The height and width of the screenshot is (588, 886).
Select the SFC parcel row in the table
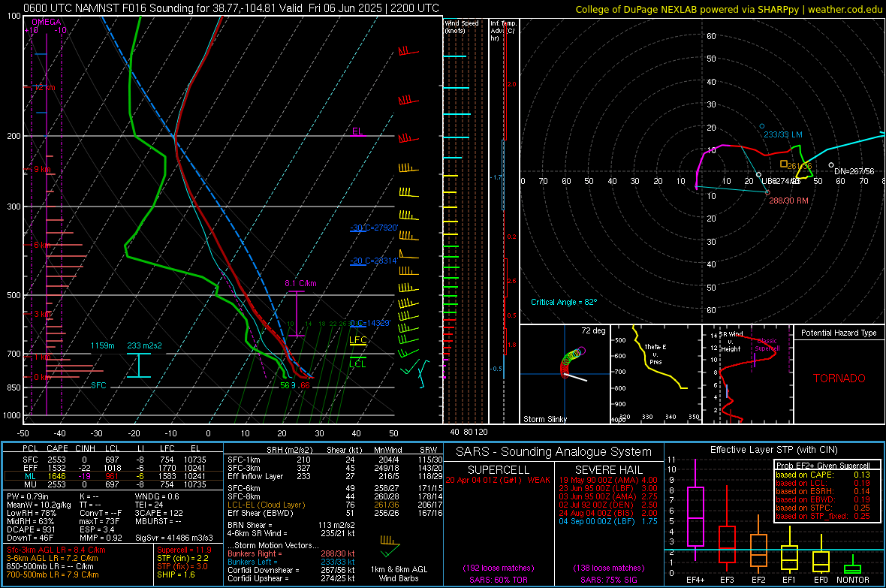(113, 460)
